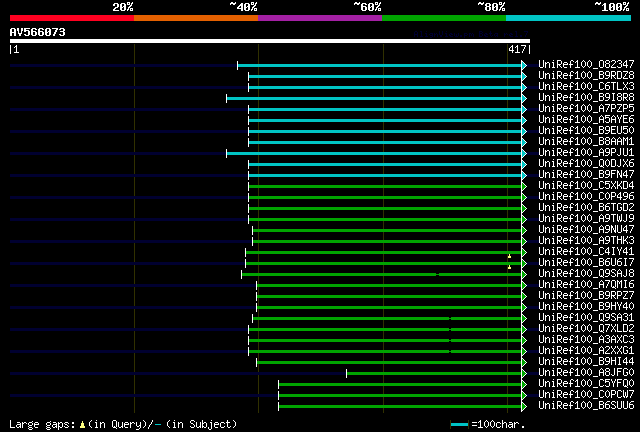Viewport: 640px width, 432px height.
Task: Click the UniRef100_B8AAM1 label
Action: pos(586,141)
